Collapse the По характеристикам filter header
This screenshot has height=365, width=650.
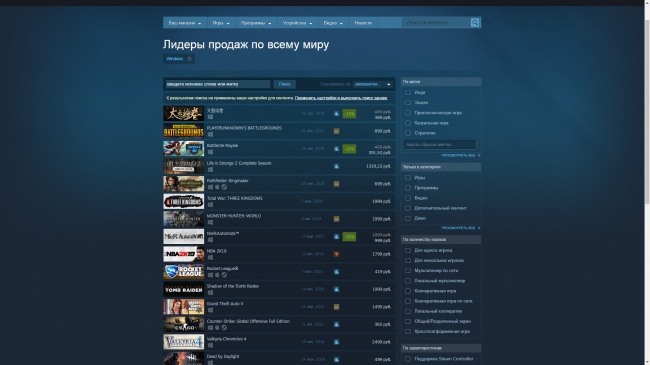coord(441,348)
